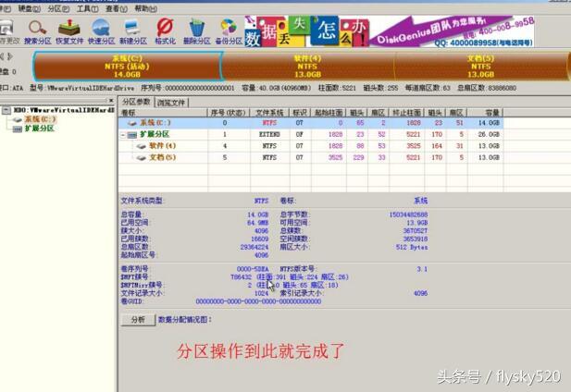Viewport: 571px width, 392px height.
Task: Click the 搜索分区 magnifier toolbar icon
Action: click(38, 32)
